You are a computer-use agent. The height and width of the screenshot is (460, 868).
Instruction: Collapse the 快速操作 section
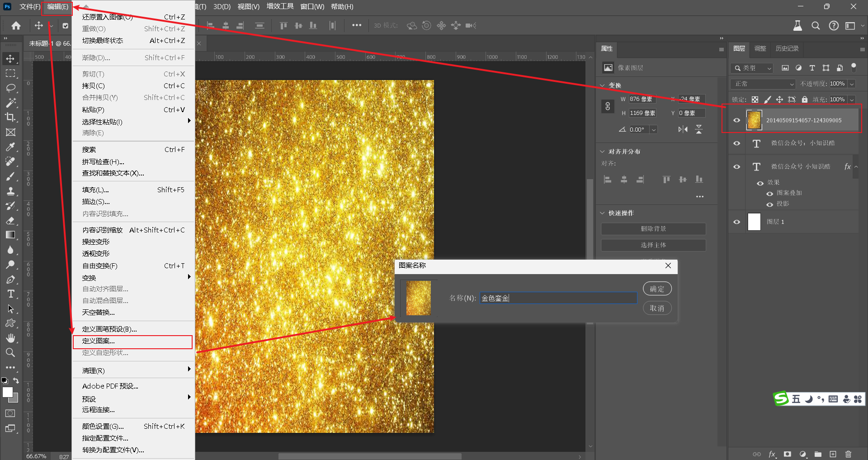click(603, 213)
